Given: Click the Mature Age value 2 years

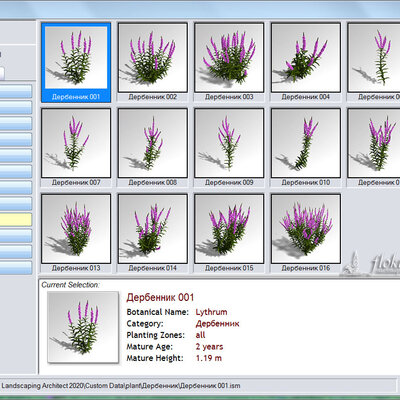Looking at the screenshot, I should 209,347.
